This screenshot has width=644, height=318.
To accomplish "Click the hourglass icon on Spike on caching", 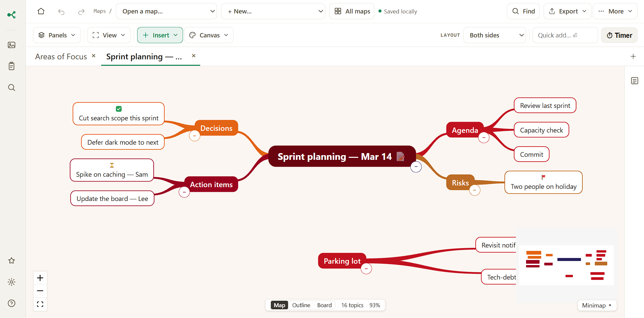I will 112,165.
